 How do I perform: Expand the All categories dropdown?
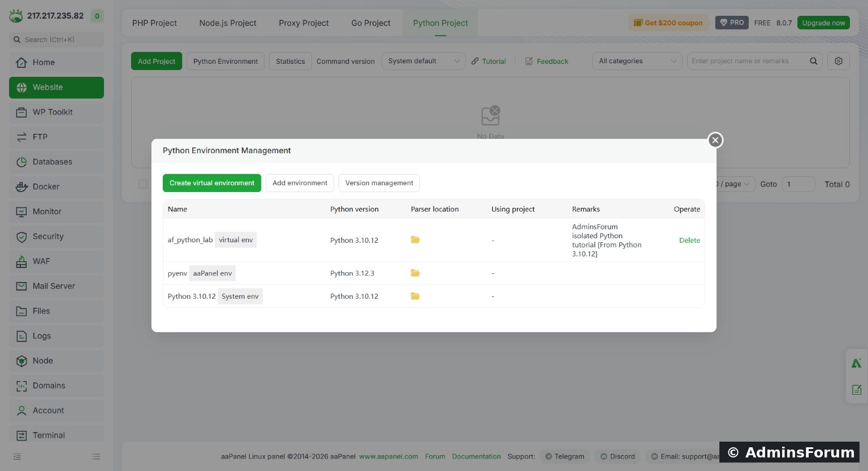pos(637,61)
